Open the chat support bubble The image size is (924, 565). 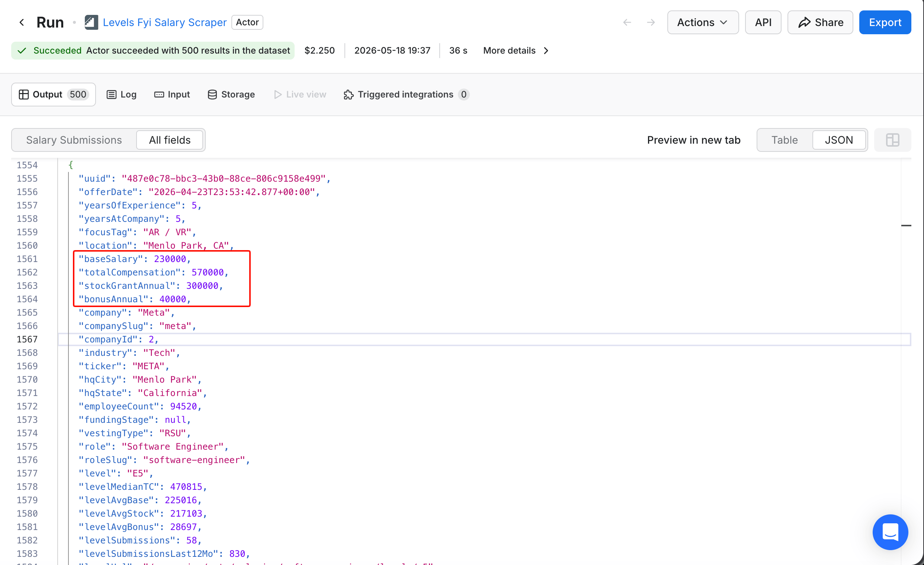tap(890, 532)
